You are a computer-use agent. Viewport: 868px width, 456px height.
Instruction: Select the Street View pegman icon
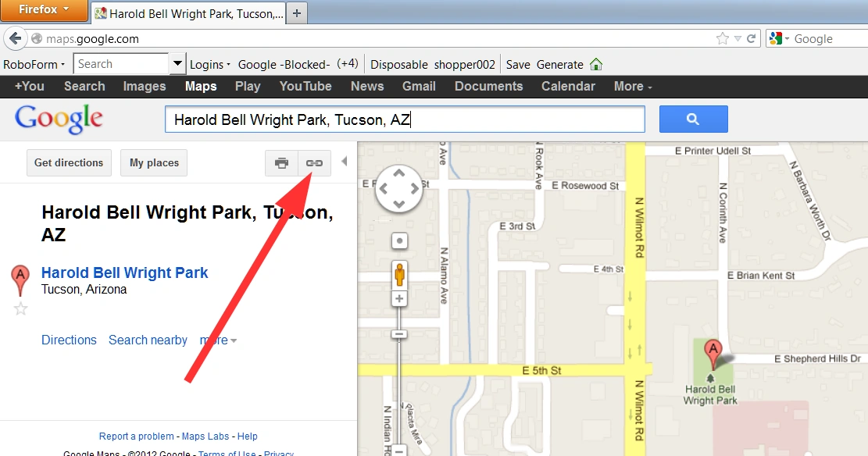click(399, 274)
